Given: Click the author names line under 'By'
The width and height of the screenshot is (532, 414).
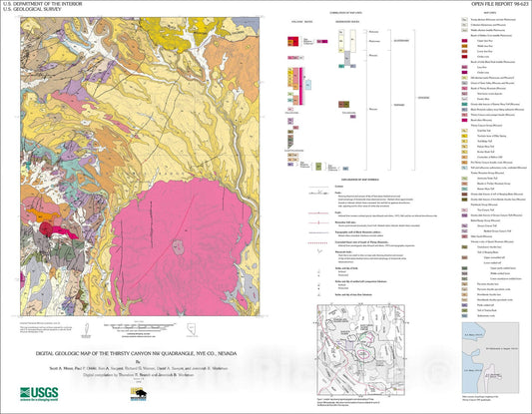Looking at the screenshot, I should pyautogui.click(x=139, y=368).
